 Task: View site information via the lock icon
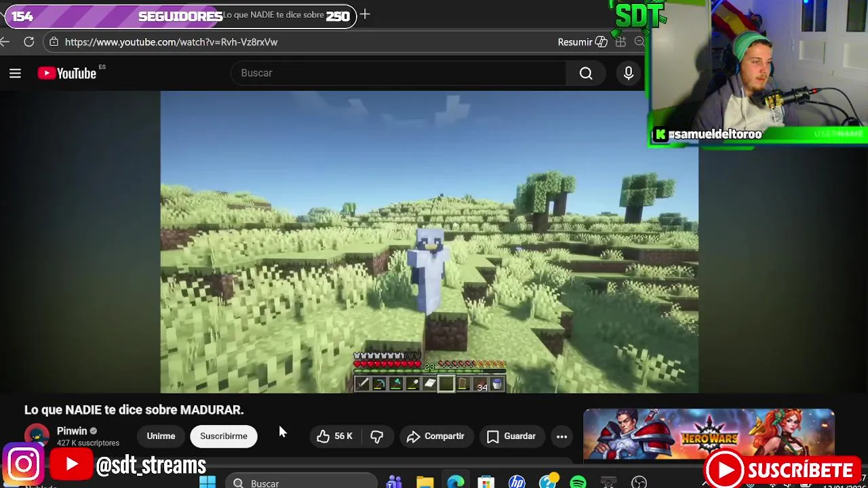tap(54, 42)
